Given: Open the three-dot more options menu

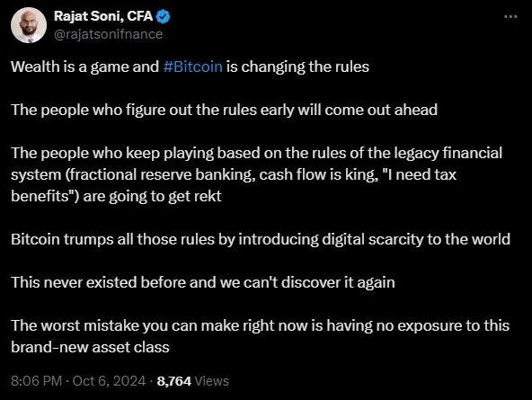Looking at the screenshot, I should 510,16.
